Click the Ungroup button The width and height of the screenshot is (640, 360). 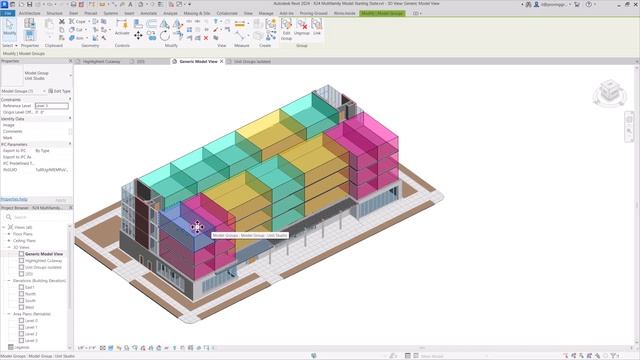(302, 27)
